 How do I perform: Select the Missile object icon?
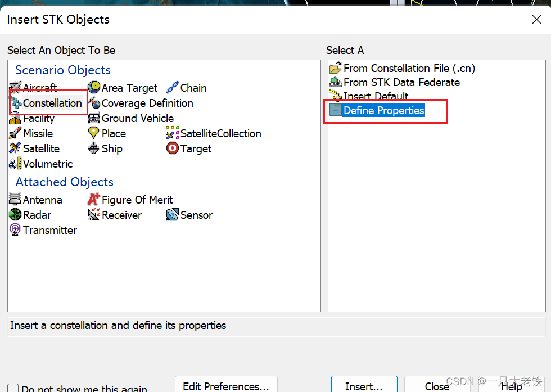coord(15,133)
